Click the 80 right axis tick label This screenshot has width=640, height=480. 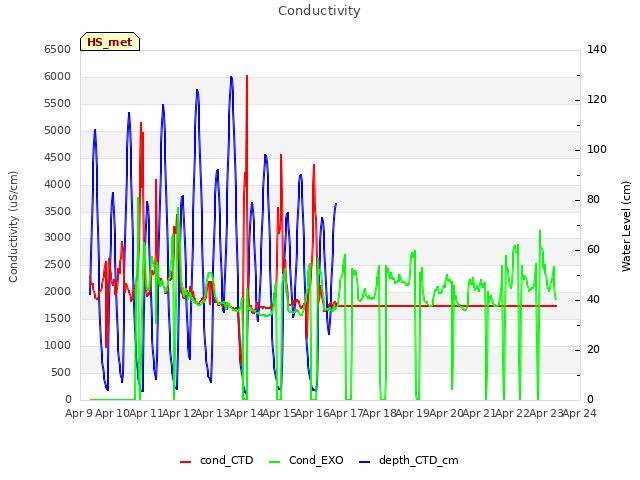coord(593,200)
